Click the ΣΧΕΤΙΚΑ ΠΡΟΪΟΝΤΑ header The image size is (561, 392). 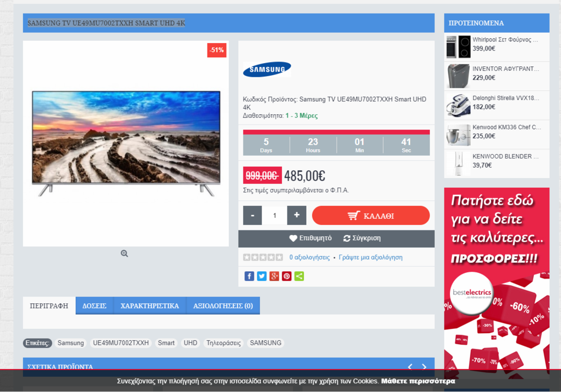(x=60, y=366)
